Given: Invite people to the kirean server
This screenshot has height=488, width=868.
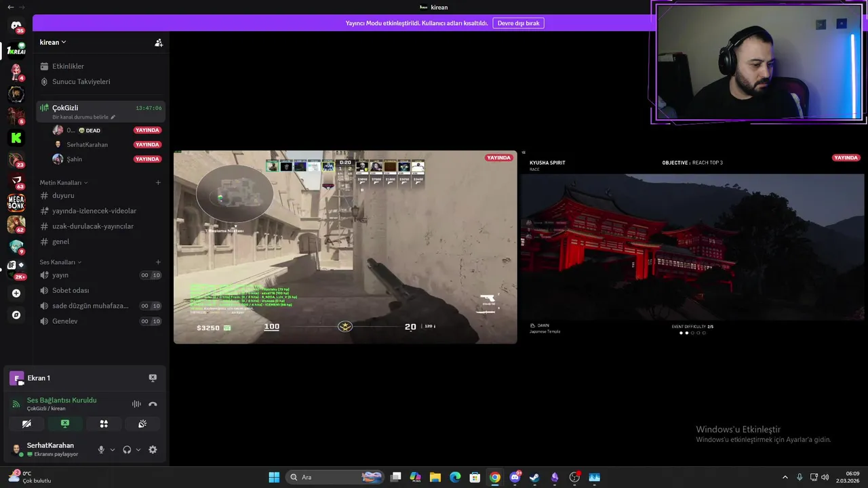Looking at the screenshot, I should click(159, 43).
